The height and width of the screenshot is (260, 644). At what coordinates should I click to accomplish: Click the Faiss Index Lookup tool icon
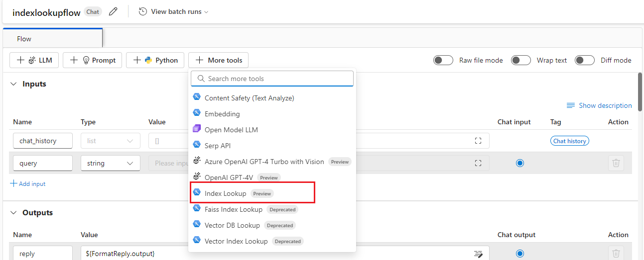point(197,209)
